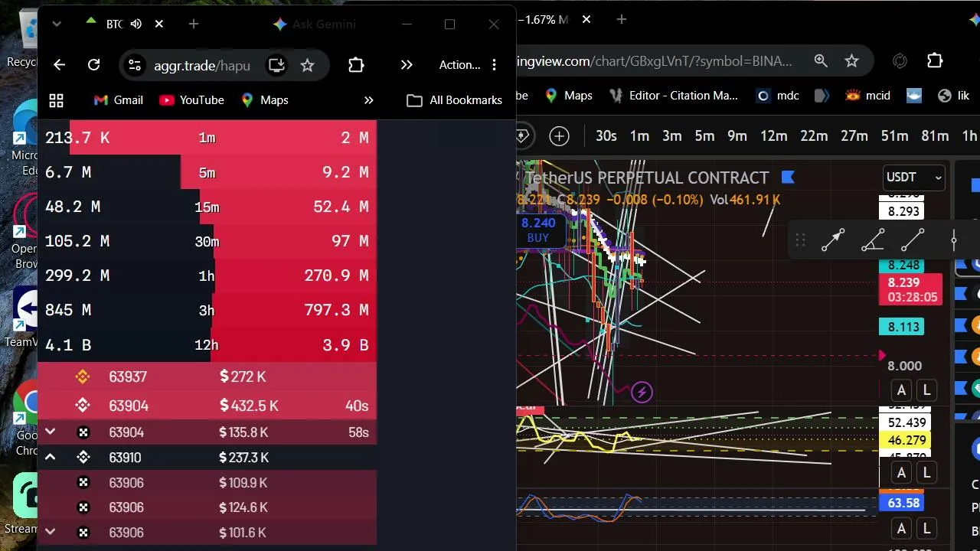Viewport: 980px width, 551px height.
Task: Open the Editor - Citation Ma... bookmark
Action: pyautogui.click(x=674, y=96)
